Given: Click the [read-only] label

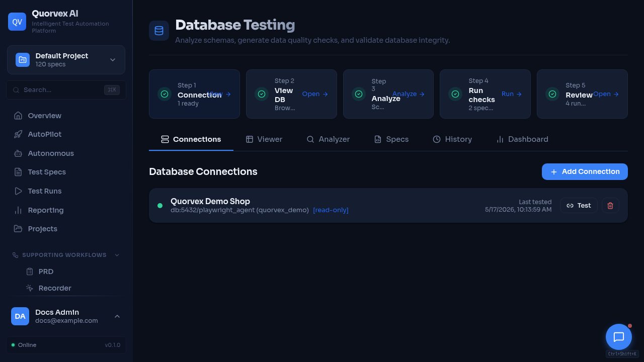Looking at the screenshot, I should tap(331, 210).
